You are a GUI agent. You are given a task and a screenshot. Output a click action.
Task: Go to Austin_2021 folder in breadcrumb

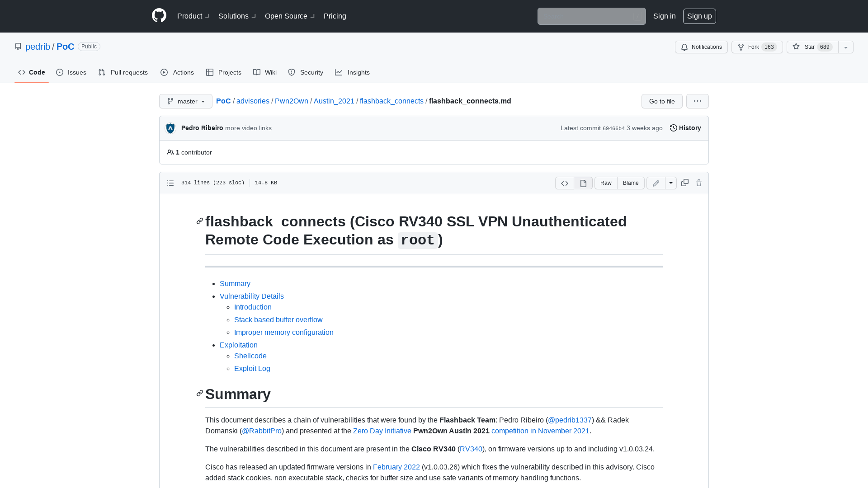334,101
